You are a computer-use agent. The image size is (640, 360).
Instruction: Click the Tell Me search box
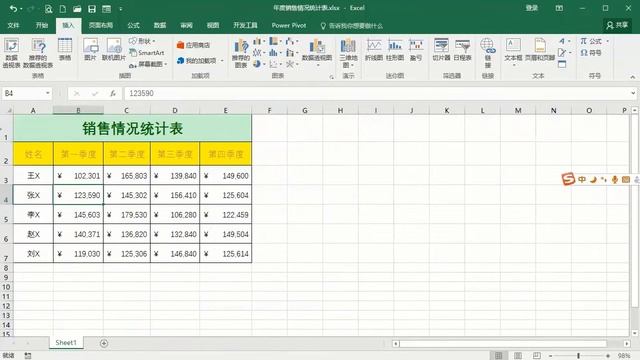coord(352,26)
